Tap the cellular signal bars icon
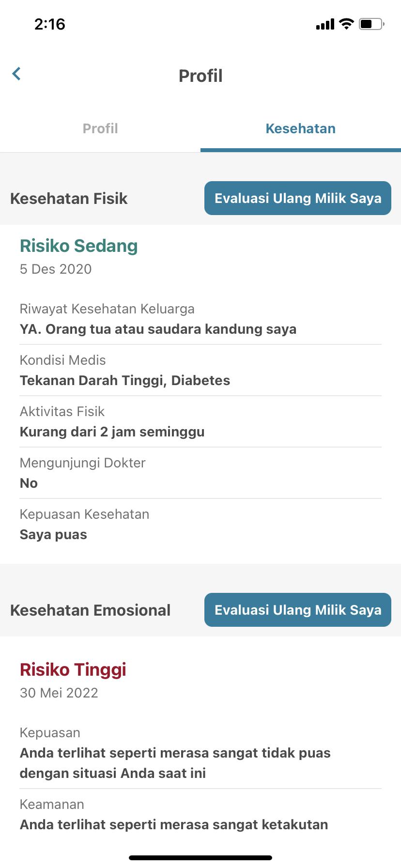This screenshot has height=868, width=401. pyautogui.click(x=325, y=24)
